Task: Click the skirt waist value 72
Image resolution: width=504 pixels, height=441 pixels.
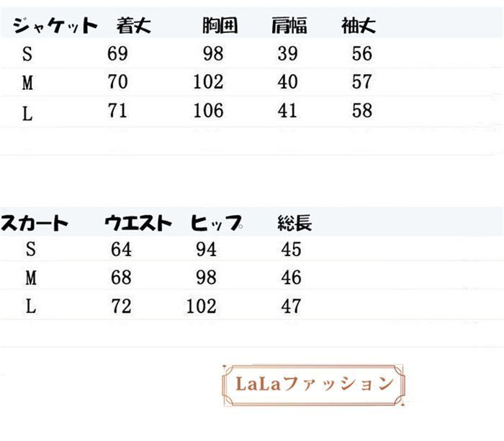Action: (x=121, y=306)
